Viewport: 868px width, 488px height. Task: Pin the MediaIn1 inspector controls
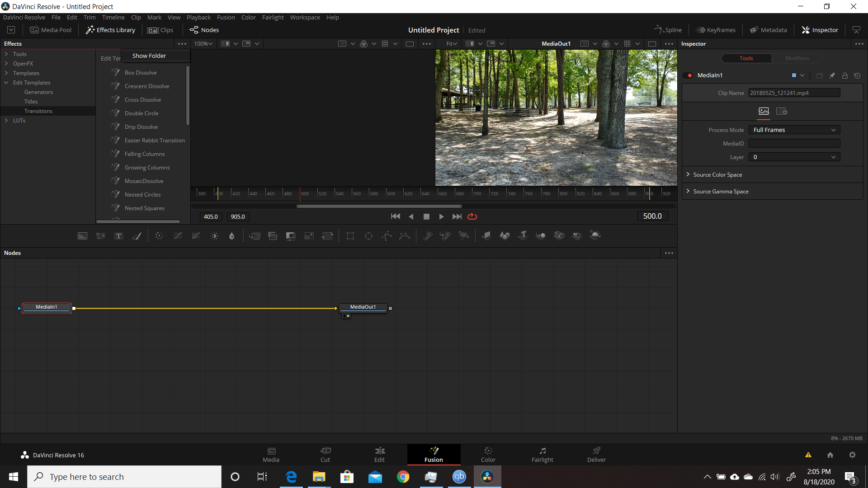pyautogui.click(x=832, y=75)
